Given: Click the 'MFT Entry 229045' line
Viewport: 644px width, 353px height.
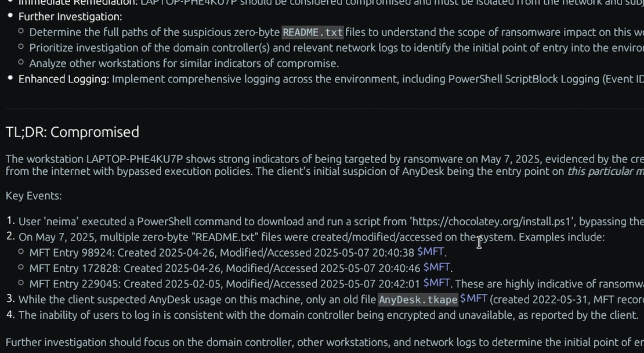Looking at the screenshot, I should coord(337,283).
